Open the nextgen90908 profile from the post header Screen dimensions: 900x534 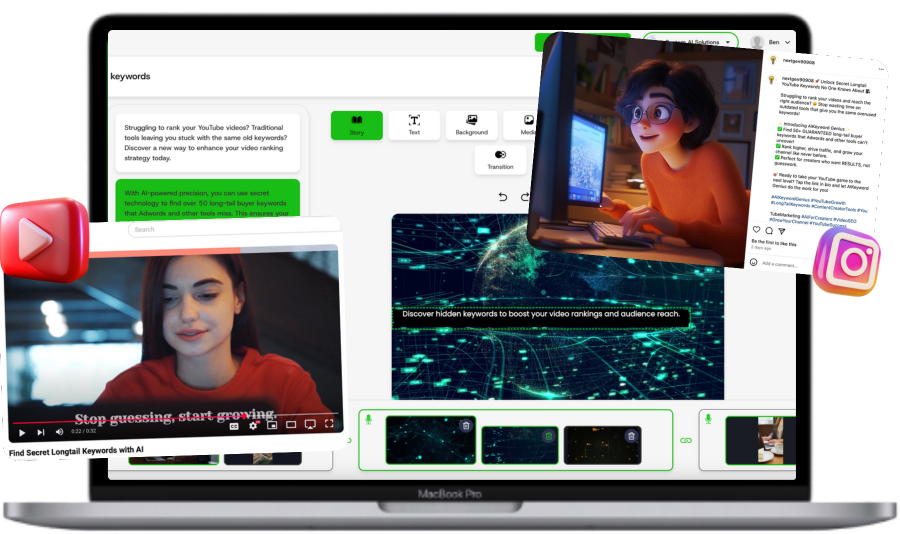(x=798, y=61)
